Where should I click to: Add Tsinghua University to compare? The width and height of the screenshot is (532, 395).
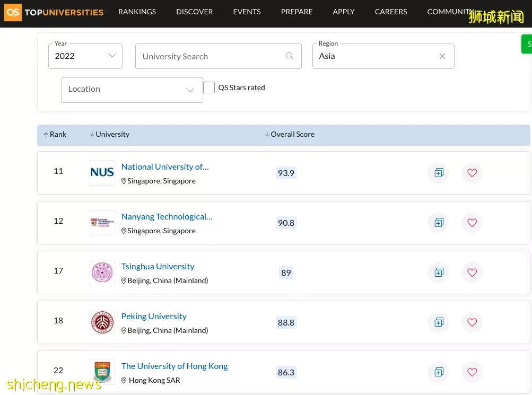[x=439, y=273]
